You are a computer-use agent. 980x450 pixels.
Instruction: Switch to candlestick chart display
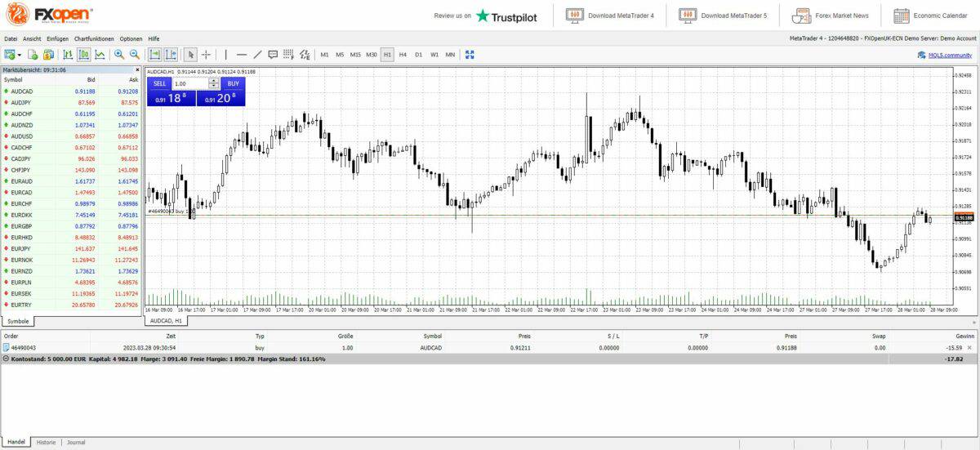84,55
